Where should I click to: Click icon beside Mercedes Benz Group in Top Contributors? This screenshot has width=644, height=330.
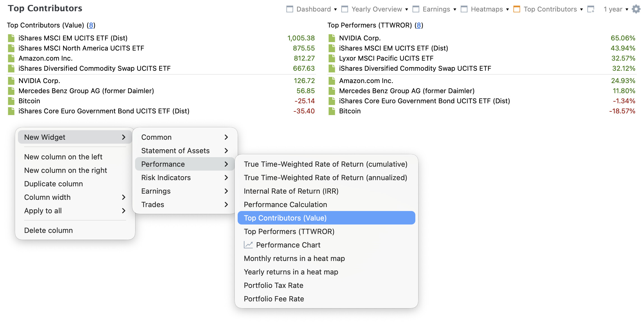coord(11,91)
